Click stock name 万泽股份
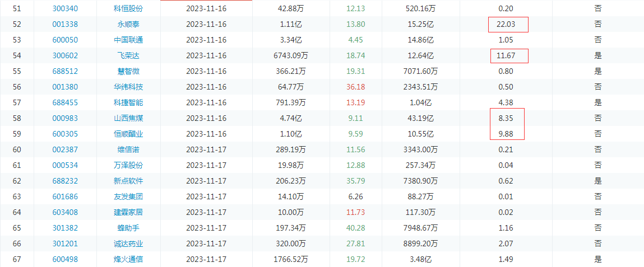644x267 pixels. click(x=128, y=165)
